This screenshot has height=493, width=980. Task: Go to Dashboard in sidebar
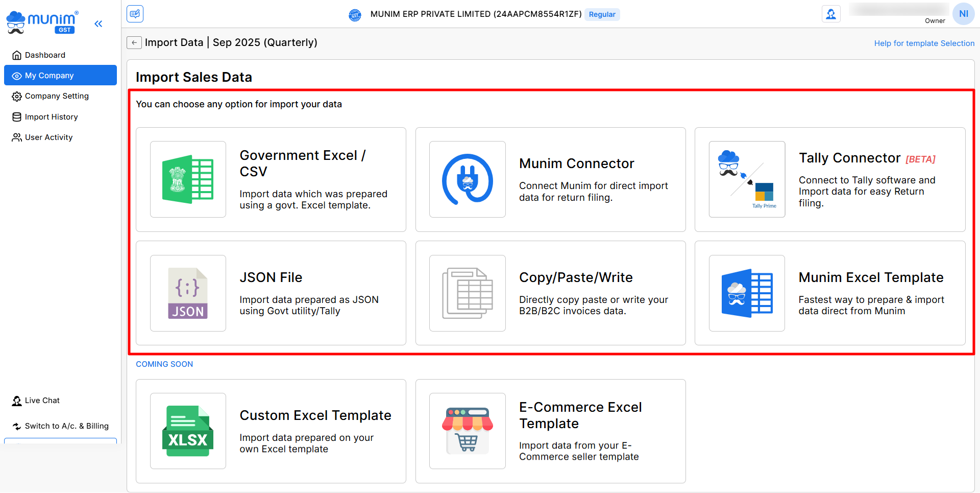(45, 55)
